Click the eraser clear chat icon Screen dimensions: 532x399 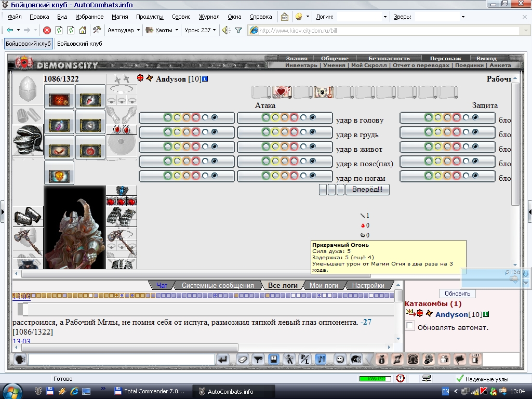[x=242, y=360]
